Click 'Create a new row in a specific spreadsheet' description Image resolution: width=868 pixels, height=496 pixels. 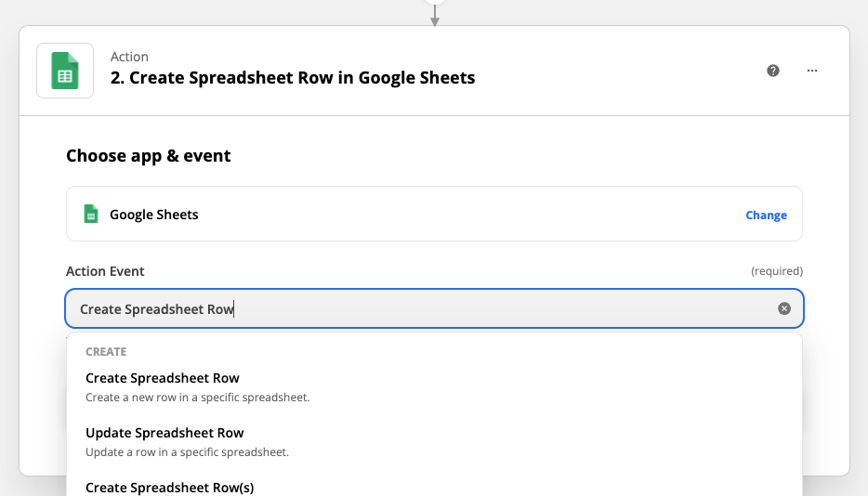(197, 398)
